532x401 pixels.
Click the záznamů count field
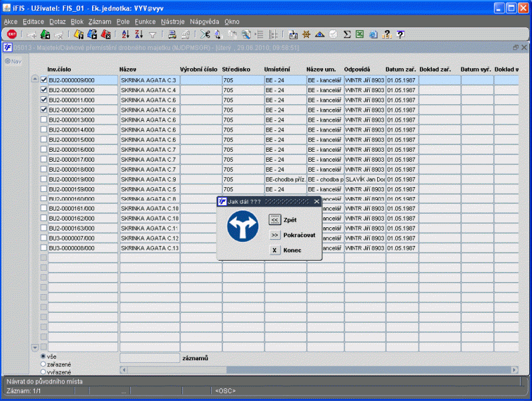click(150, 358)
